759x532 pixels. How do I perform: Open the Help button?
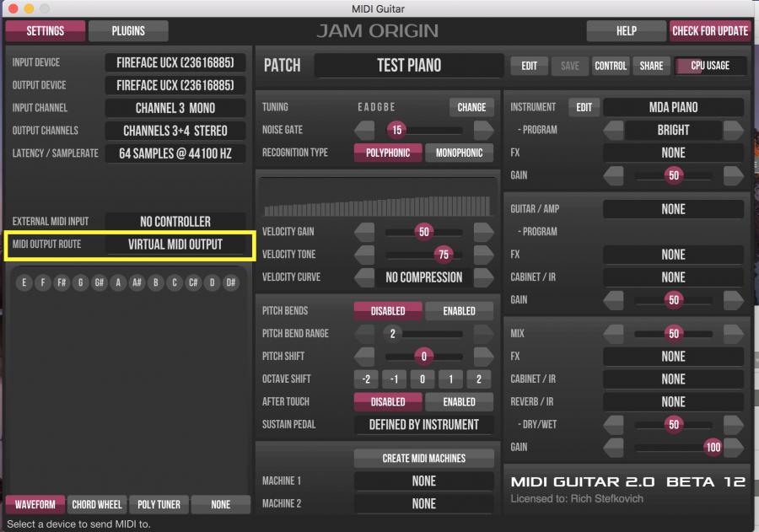(x=627, y=31)
